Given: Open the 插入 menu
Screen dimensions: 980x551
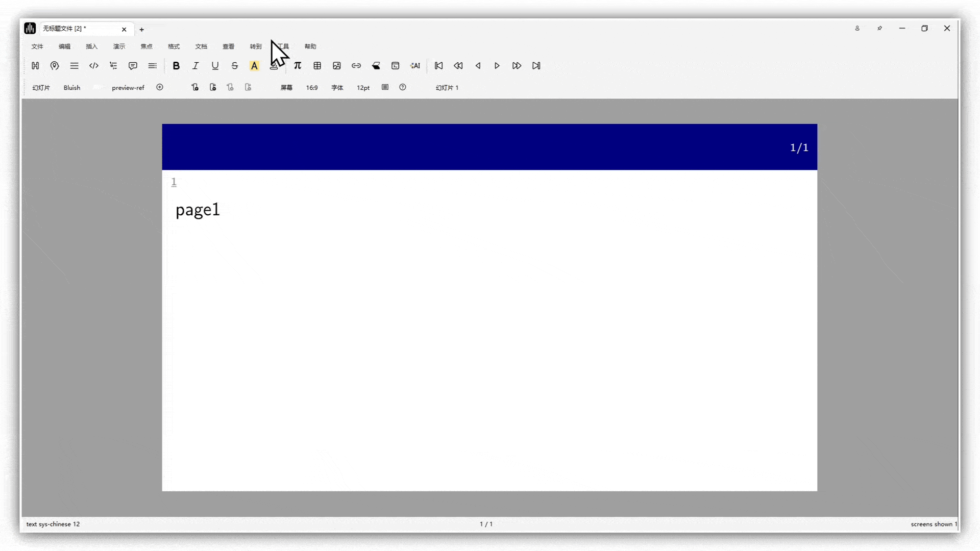Looking at the screenshot, I should point(92,46).
